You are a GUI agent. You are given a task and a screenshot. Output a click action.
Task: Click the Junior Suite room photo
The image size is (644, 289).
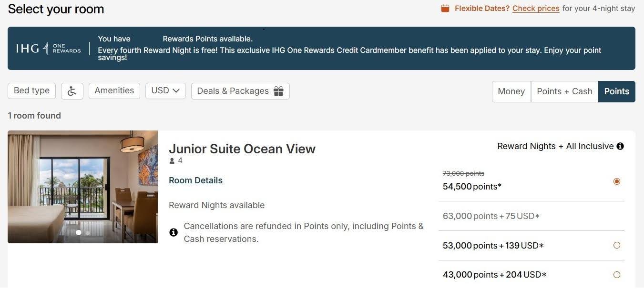(x=82, y=187)
